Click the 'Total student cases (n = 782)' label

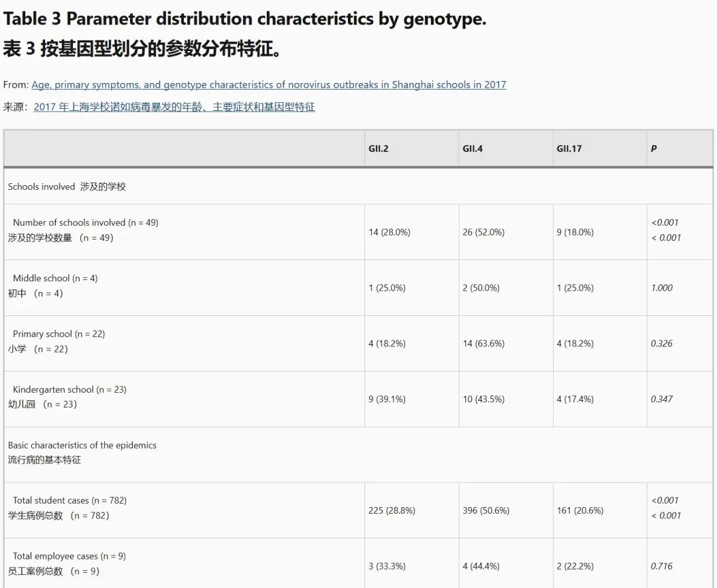[70, 500]
